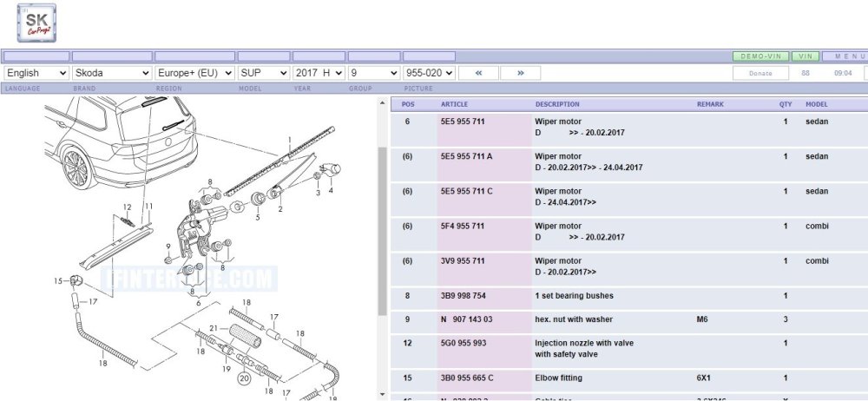Screen dimensions: 868x401
Task: Click position number 9 in diagram
Action: click(x=168, y=247)
